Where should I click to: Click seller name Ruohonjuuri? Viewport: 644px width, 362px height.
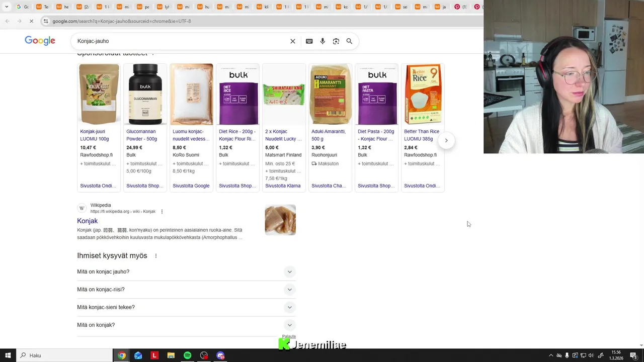tap(325, 155)
